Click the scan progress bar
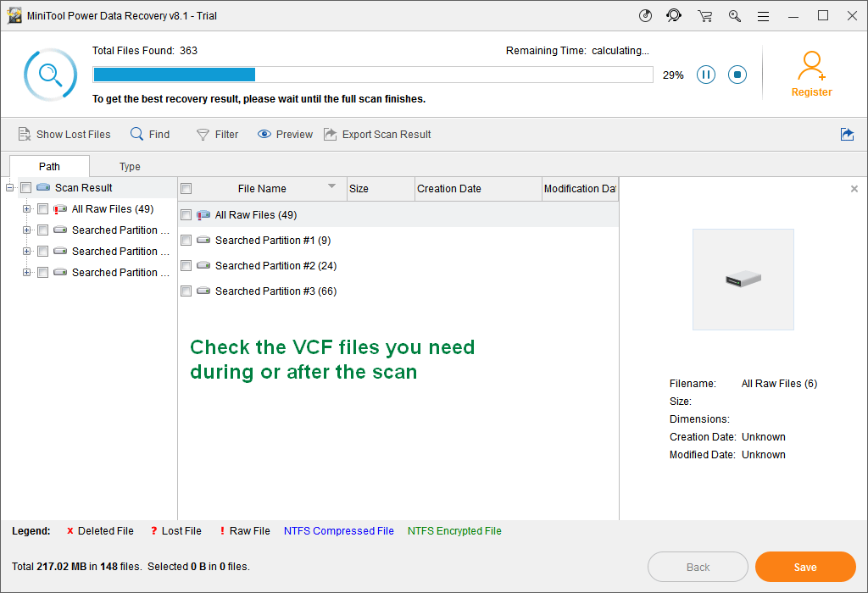 pyautogui.click(x=373, y=75)
